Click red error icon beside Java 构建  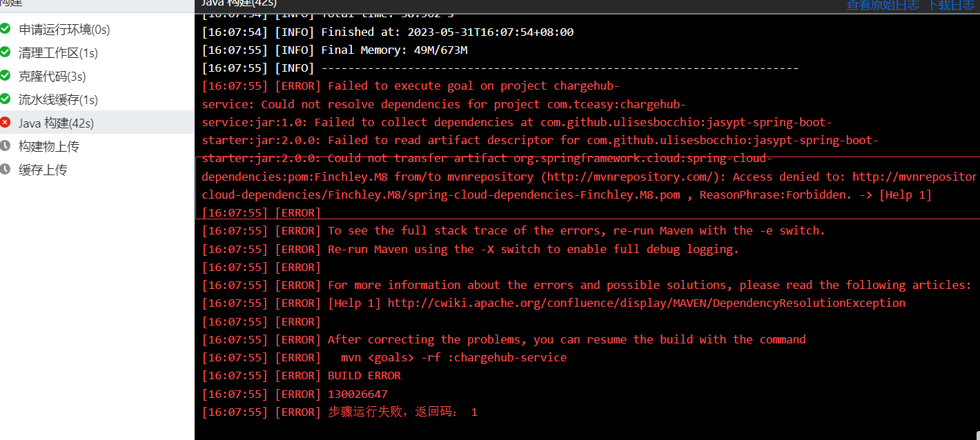pyautogui.click(x=5, y=123)
